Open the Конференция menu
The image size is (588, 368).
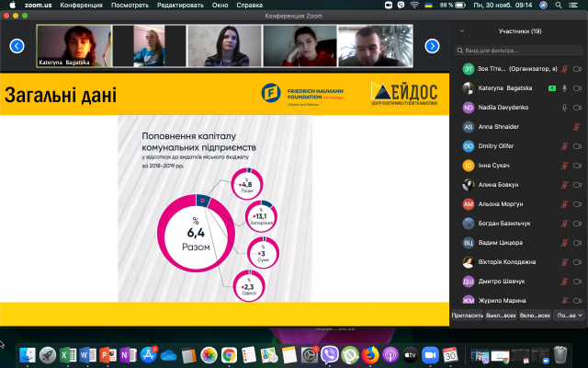pos(82,6)
